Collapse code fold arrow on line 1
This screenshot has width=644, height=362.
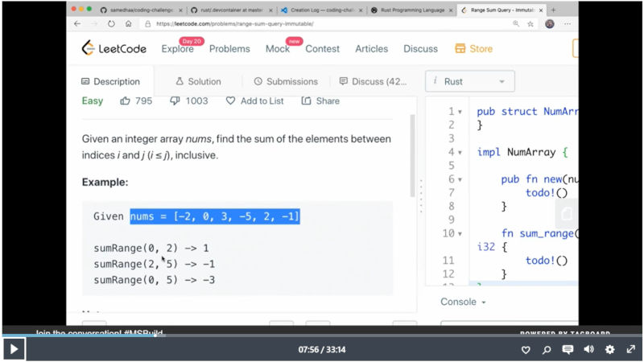tap(460, 112)
